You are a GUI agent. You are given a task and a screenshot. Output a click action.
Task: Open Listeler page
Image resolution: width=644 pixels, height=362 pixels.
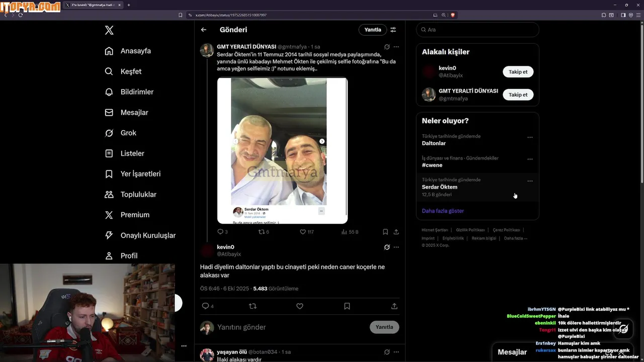point(124,153)
